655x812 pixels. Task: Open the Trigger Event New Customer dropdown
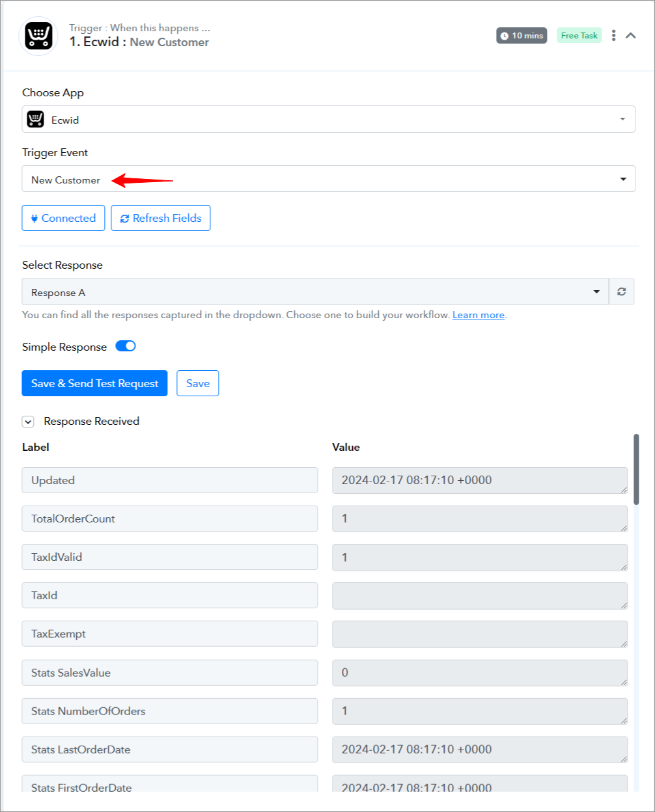[x=329, y=179]
